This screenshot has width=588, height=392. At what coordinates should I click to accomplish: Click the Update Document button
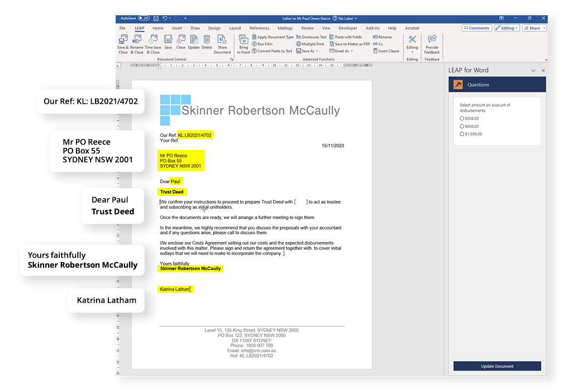click(x=497, y=366)
